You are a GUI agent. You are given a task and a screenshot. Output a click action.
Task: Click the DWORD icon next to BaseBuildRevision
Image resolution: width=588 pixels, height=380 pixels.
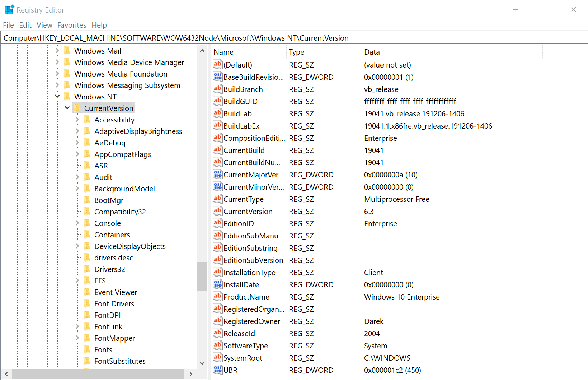coord(217,77)
